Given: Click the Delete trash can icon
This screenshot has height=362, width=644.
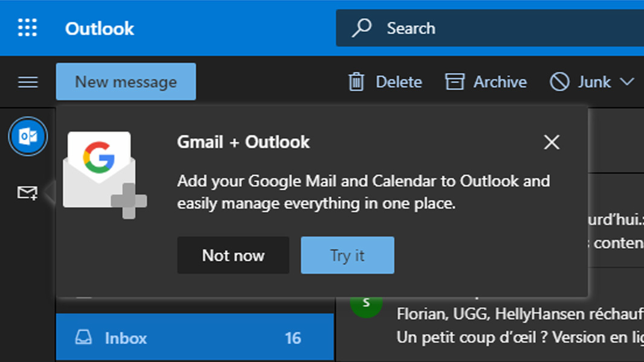Looking at the screenshot, I should (x=356, y=82).
